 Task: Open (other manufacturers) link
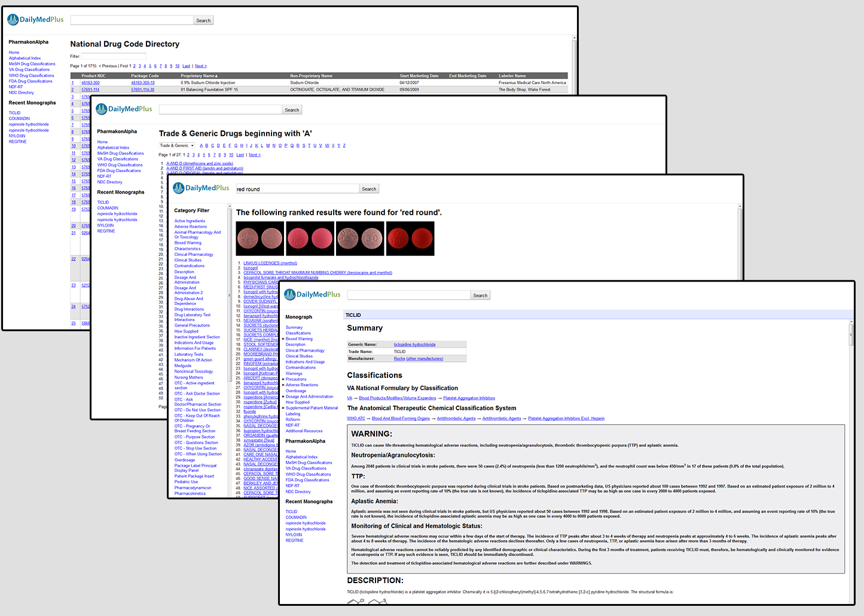coord(425,359)
